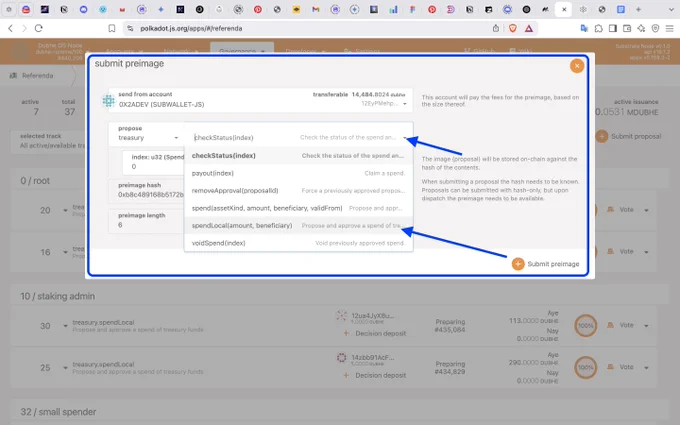Vote on referendum 30
680x425 pixels.
pyautogui.click(x=621, y=325)
